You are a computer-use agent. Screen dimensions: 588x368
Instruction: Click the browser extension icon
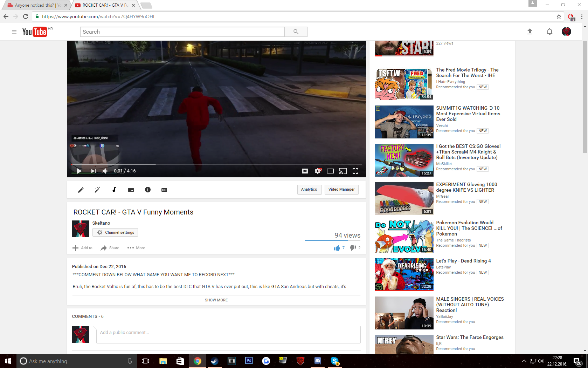pyautogui.click(x=571, y=17)
